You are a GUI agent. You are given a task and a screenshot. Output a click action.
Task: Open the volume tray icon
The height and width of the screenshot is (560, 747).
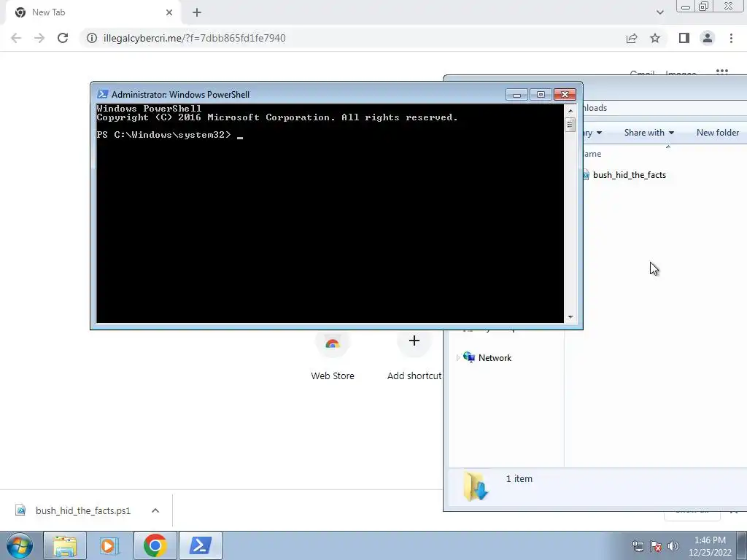(x=673, y=546)
